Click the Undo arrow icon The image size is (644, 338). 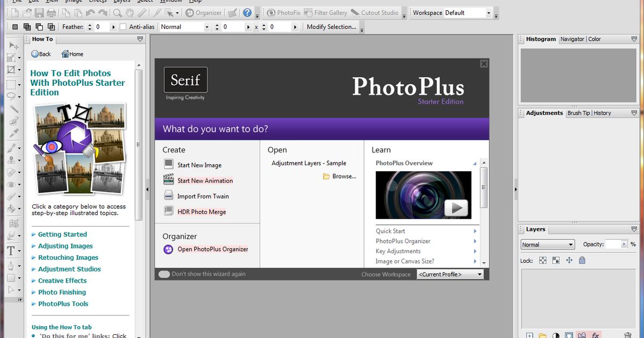[x=90, y=13]
